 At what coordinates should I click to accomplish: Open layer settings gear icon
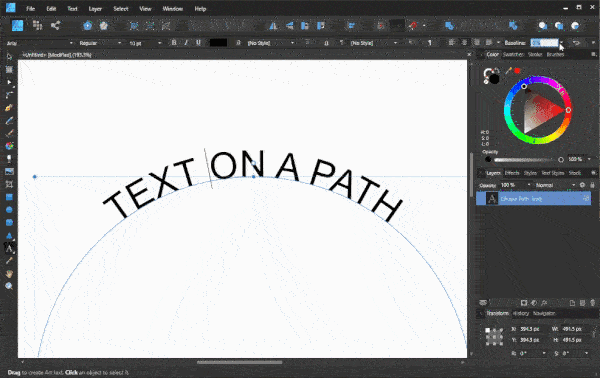582,185
